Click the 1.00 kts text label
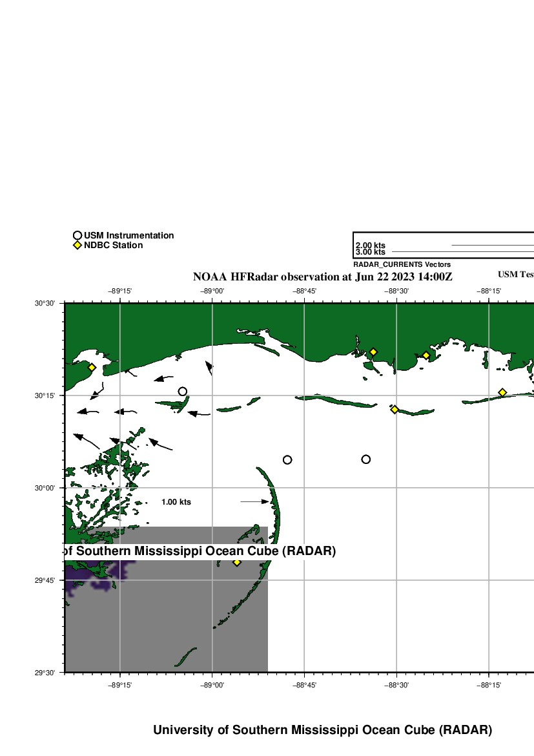The image size is (534, 756). [x=176, y=502]
